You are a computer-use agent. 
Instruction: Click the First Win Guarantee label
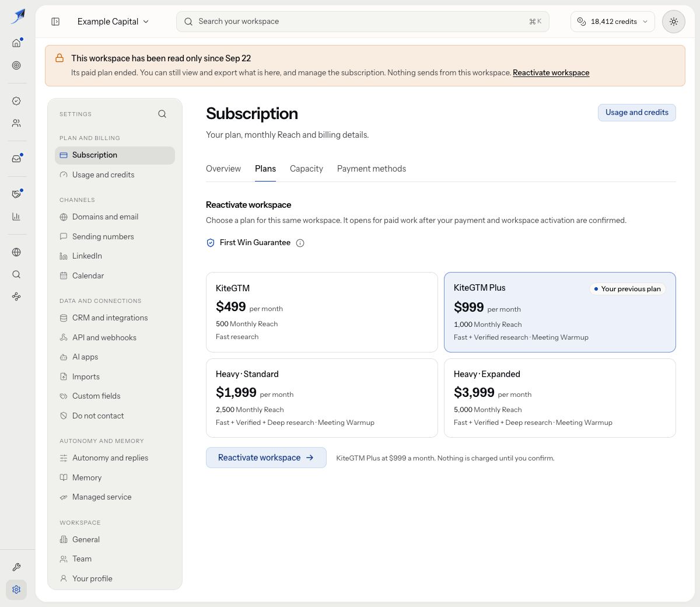pos(255,243)
